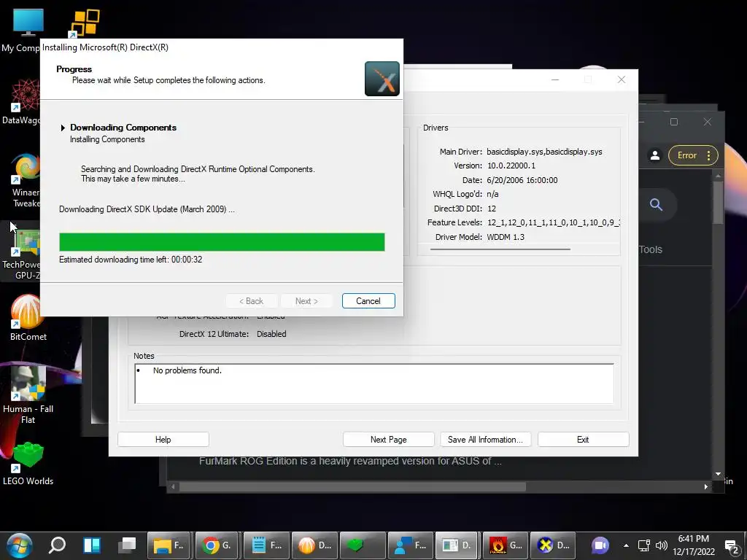Open the taskbar search magnifier
The height and width of the screenshot is (560, 747).
(x=57, y=545)
